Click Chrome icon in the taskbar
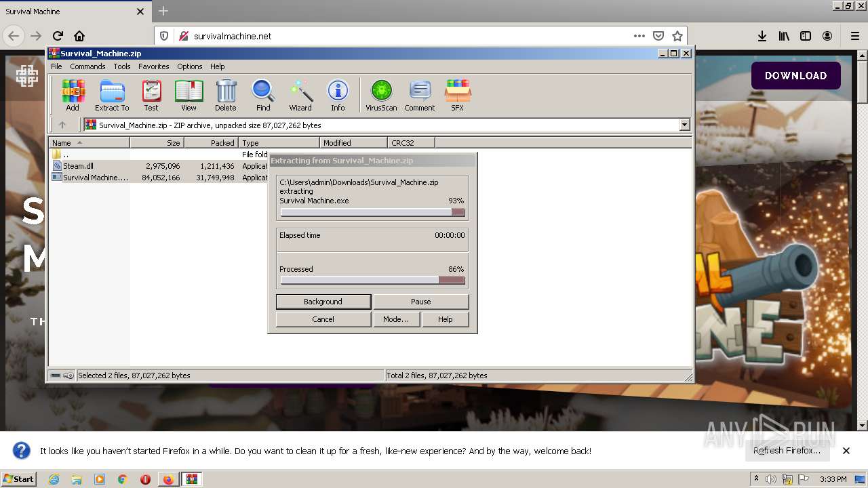868x488 pixels. [122, 479]
